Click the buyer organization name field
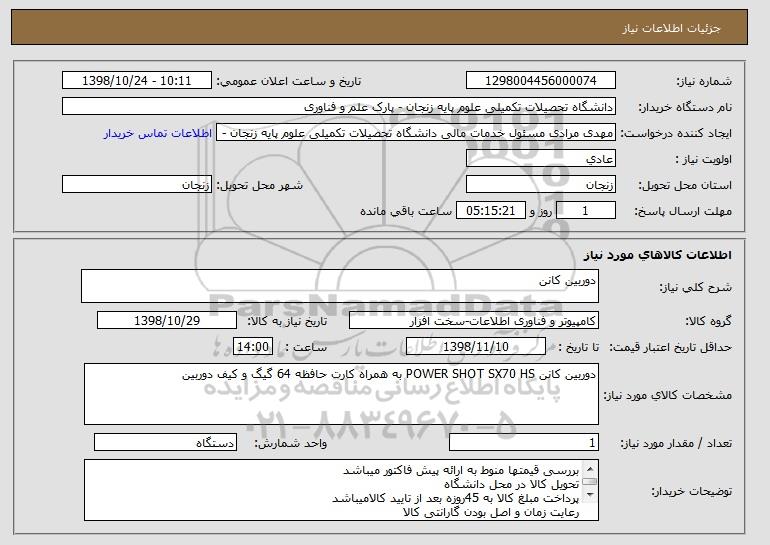The image size is (770, 545). click(x=339, y=107)
